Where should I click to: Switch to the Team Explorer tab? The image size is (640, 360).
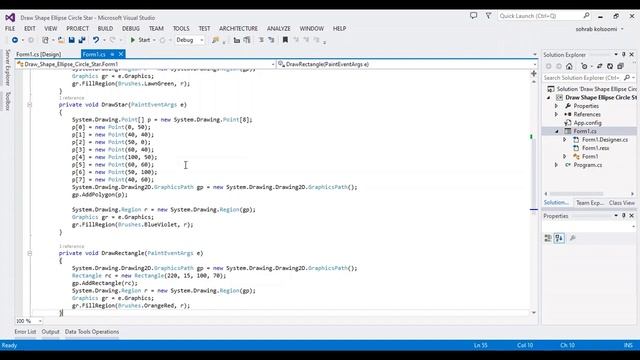pos(589,203)
